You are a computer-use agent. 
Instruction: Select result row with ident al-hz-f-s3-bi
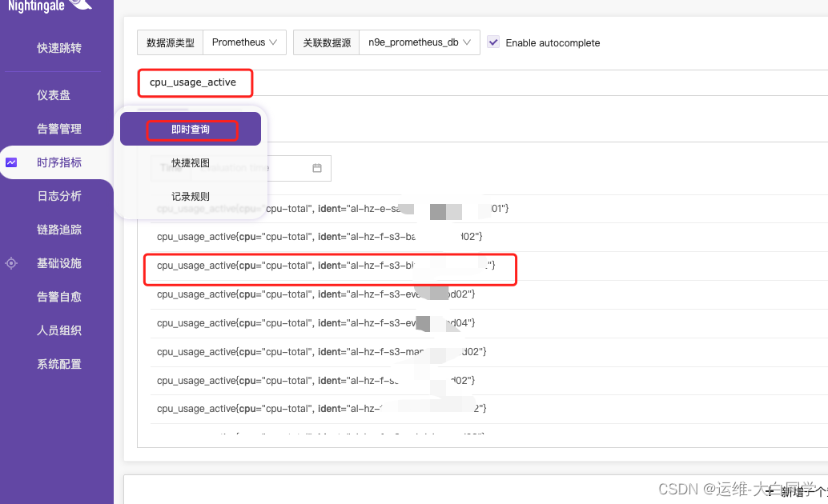click(489, 266)
